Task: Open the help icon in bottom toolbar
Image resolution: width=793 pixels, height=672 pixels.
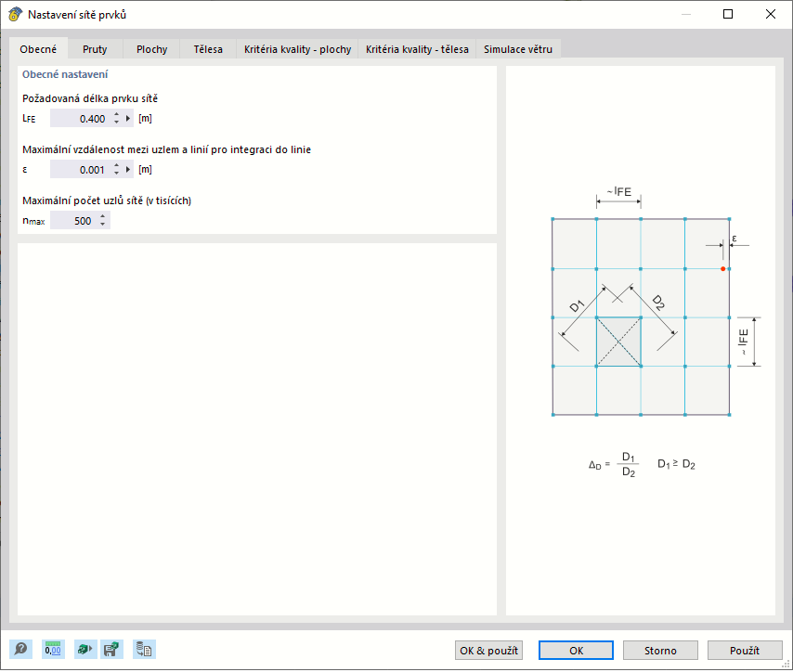Action: (x=20, y=649)
